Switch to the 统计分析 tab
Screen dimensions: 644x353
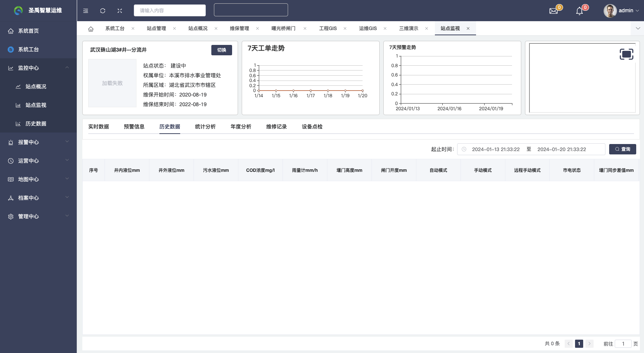(205, 127)
